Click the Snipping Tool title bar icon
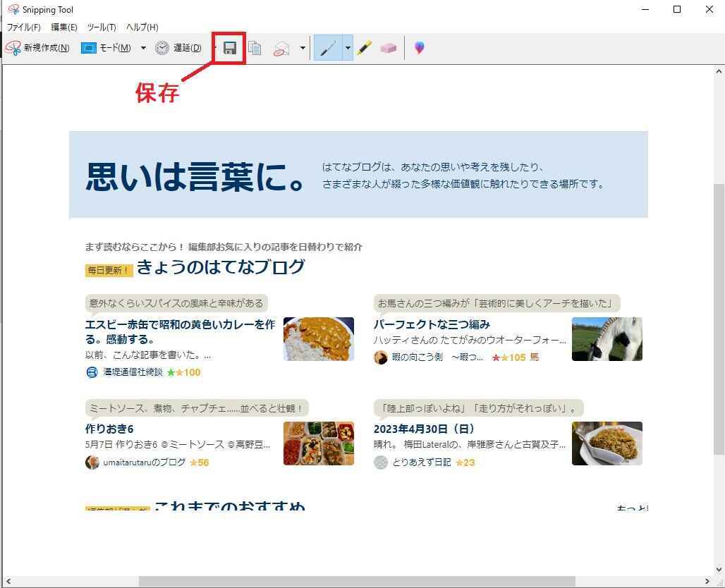This screenshot has width=725, height=588. [13, 9]
